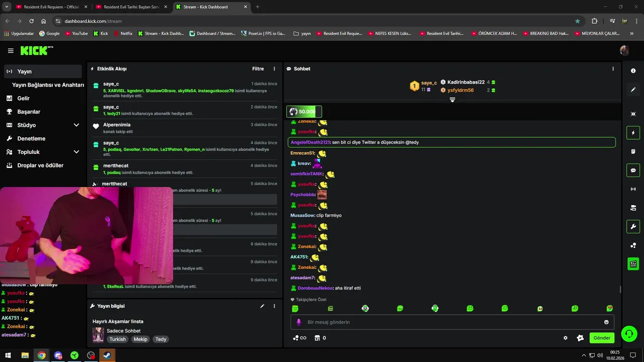644x362 pixels.
Task: Toggle the chat bubble widget in right sidebar
Action: (x=633, y=170)
